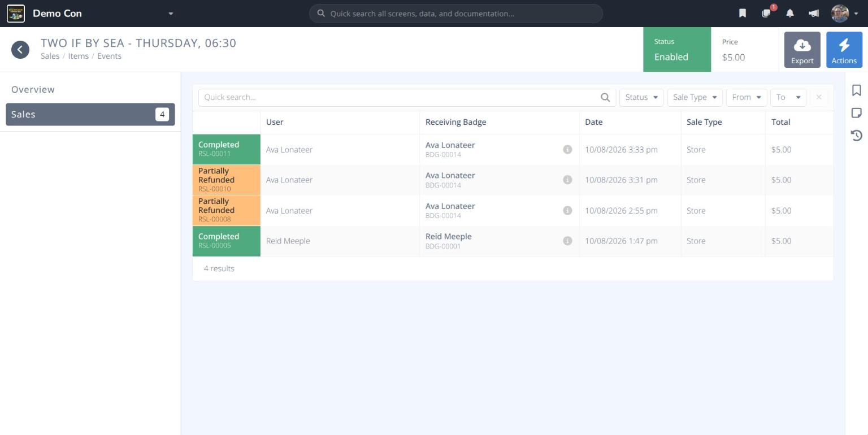This screenshot has width=868, height=435.
Task: Open the From date filter
Action: [x=747, y=97]
